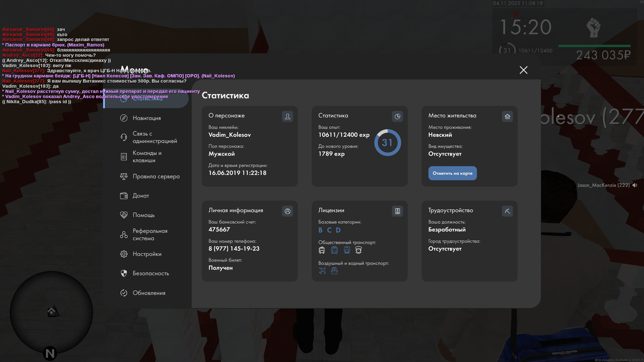Click the gender value Мужской

pos(222,154)
